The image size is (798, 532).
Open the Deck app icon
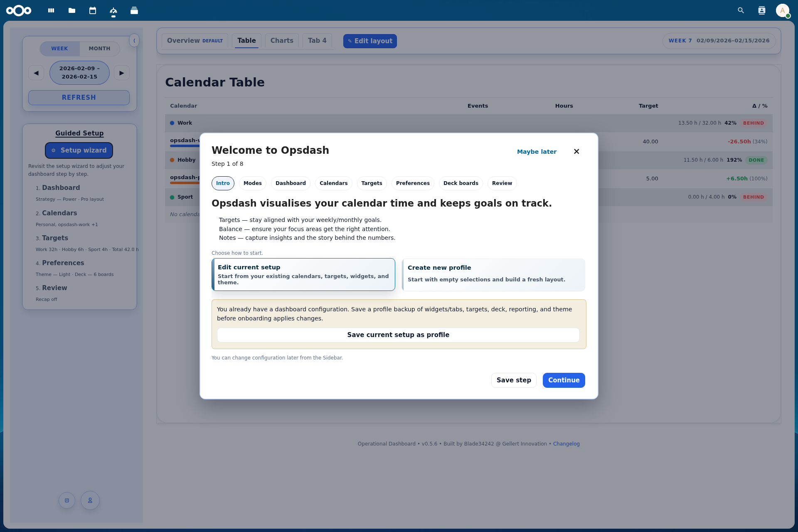point(134,10)
